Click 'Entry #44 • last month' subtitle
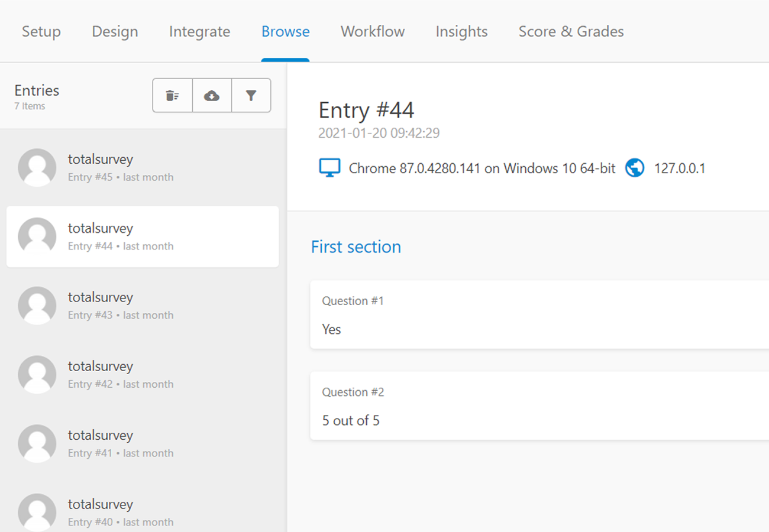The height and width of the screenshot is (532, 769). pyautogui.click(x=121, y=246)
